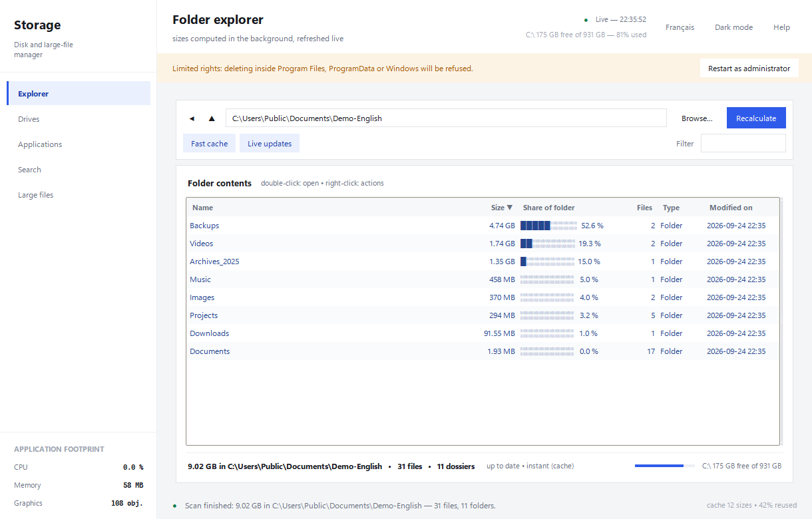812x519 pixels.
Task: Click the Live clock status indicator
Action: pos(615,19)
